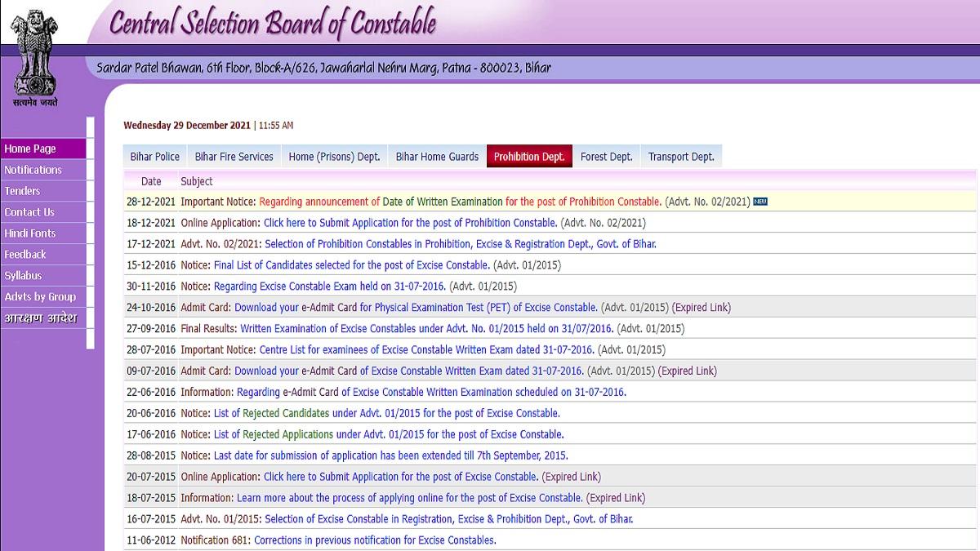This screenshot has height=551, width=980.
Task: Open the Bihar Police tab
Action: coord(154,157)
